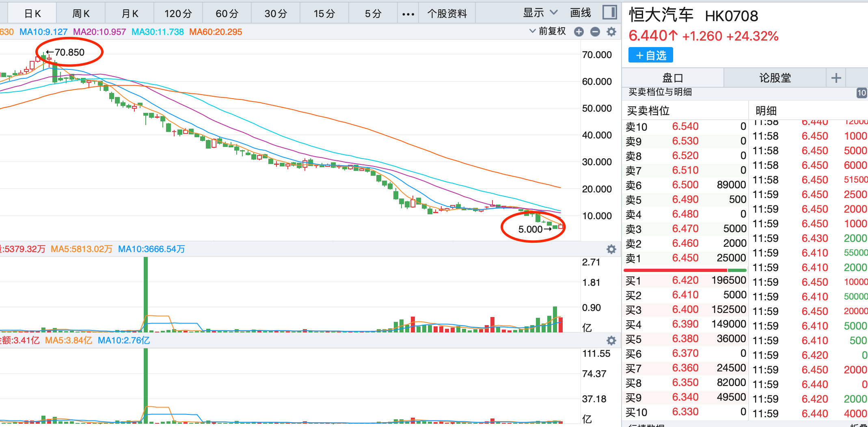Select the 卖6 ask price 6.500

[685, 185]
